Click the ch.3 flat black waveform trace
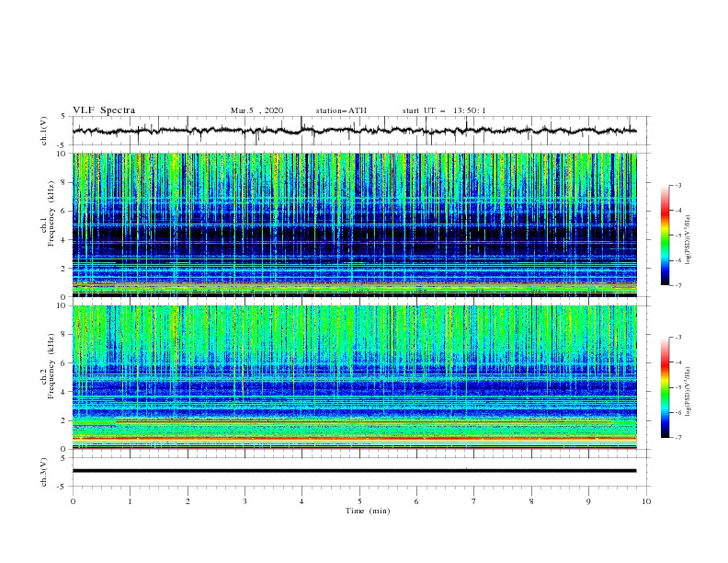The image size is (728, 563). (x=354, y=471)
